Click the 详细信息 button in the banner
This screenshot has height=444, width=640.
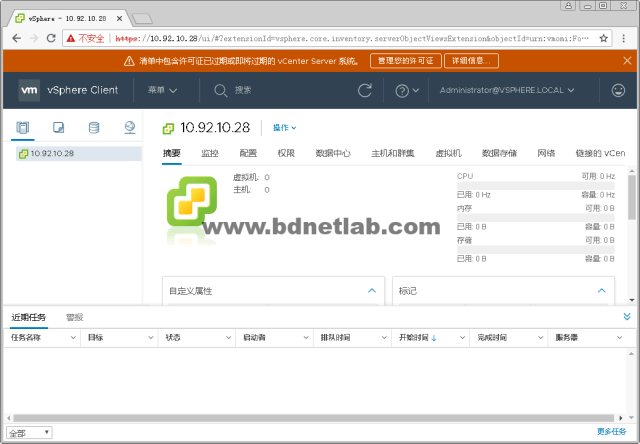tap(471, 61)
